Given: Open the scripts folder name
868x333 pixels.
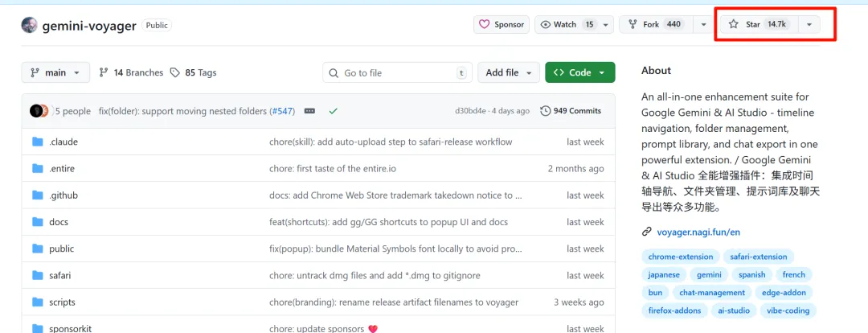Looking at the screenshot, I should (62, 302).
